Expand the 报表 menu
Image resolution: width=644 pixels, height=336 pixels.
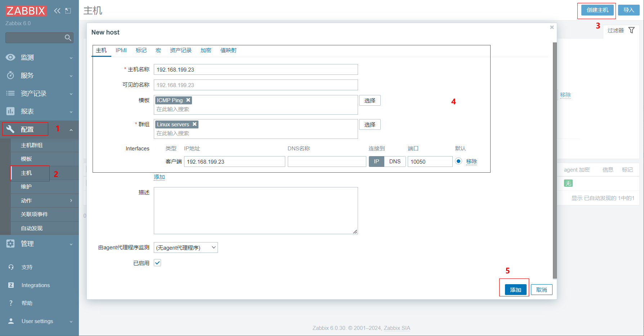point(71,112)
